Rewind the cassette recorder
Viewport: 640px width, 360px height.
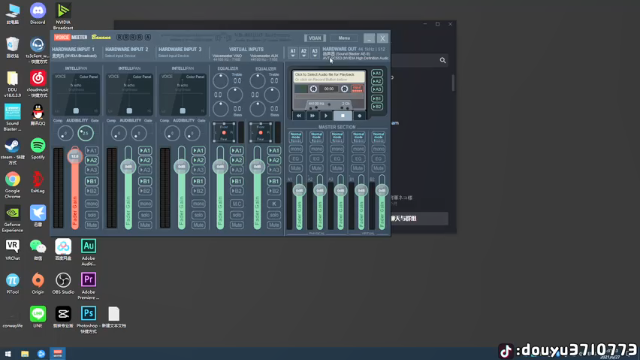299,116
